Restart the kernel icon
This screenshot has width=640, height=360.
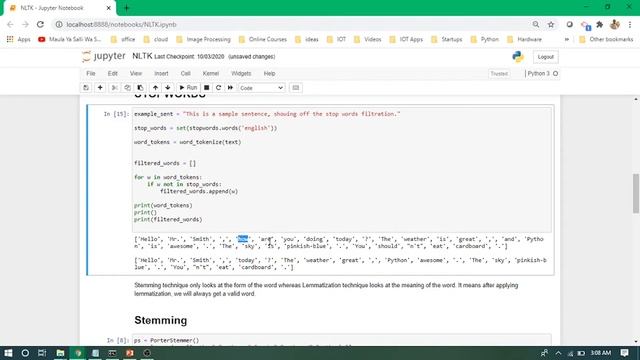(x=218, y=88)
